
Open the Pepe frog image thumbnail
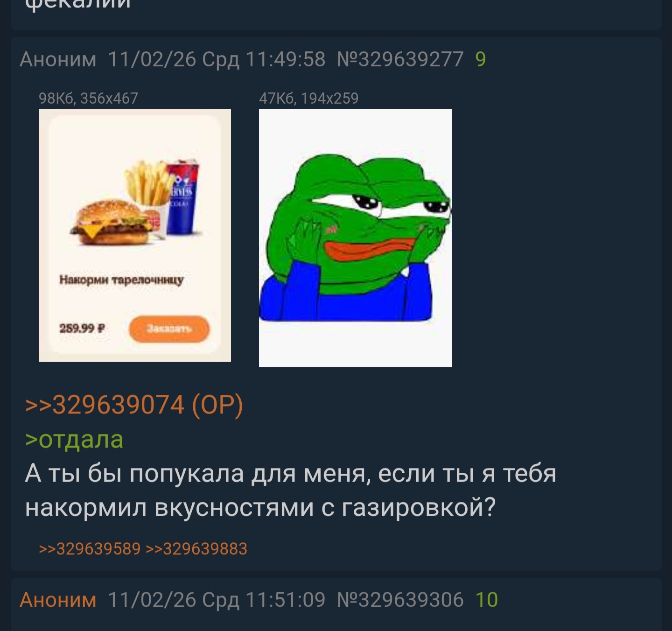355,238
